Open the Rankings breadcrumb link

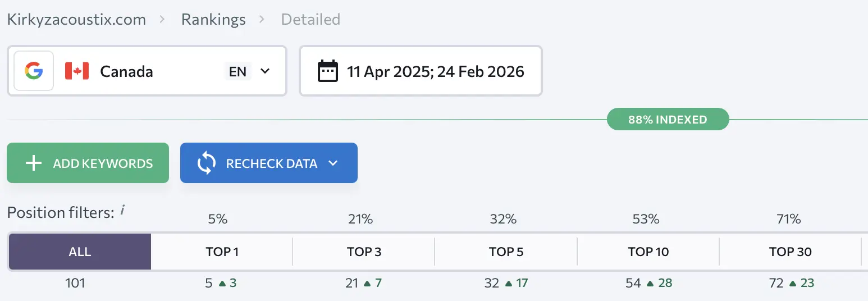point(213,20)
